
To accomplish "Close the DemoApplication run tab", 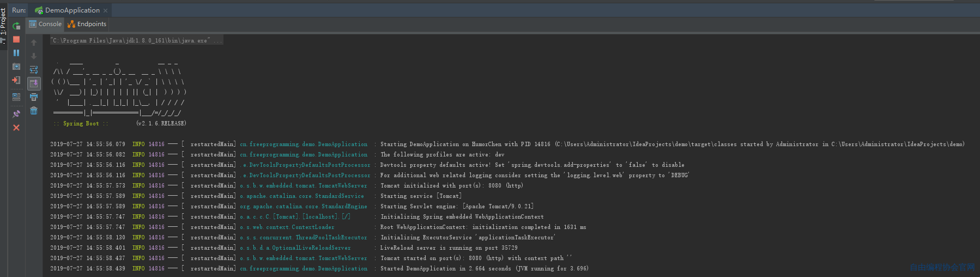I will pos(106,10).
